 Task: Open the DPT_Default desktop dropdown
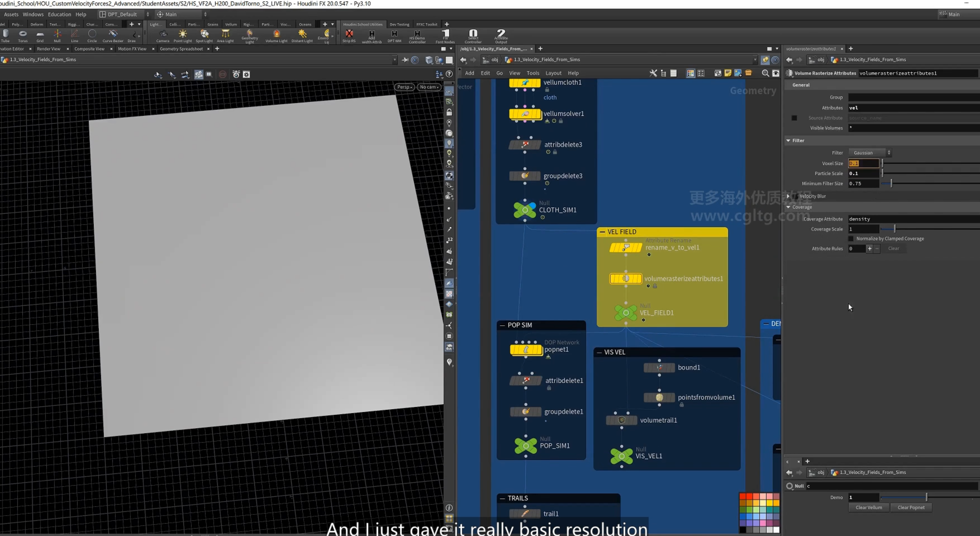(x=124, y=14)
